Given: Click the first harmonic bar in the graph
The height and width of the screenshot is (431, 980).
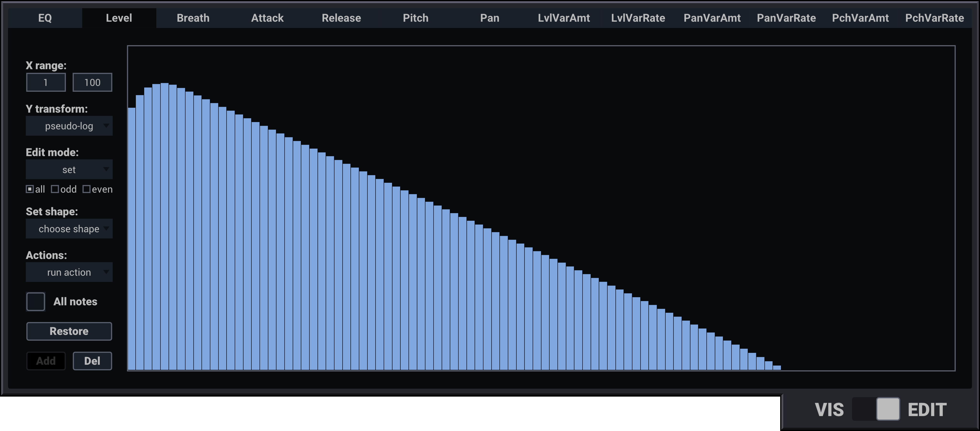Looking at the screenshot, I should [x=132, y=239].
